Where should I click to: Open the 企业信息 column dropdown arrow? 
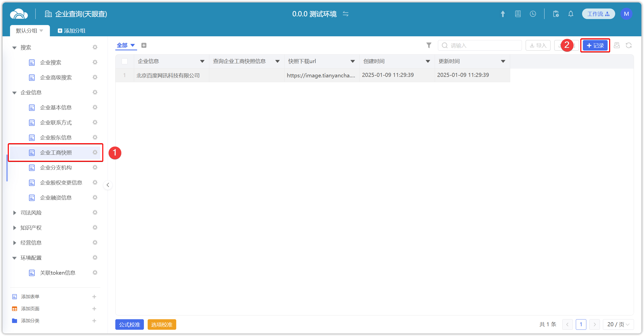202,61
